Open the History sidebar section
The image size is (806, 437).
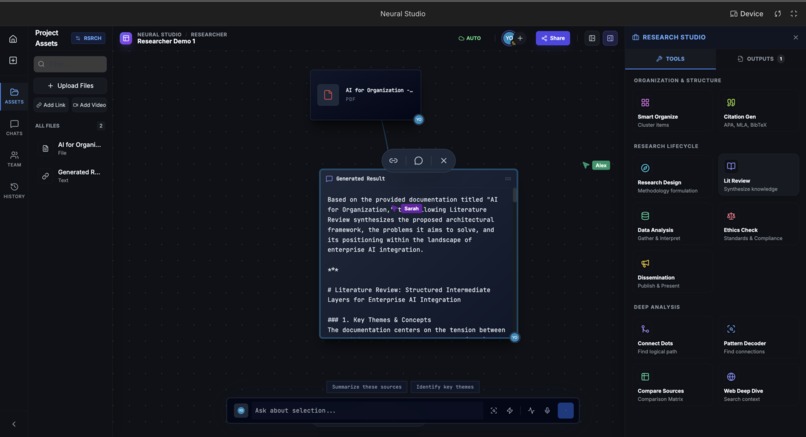pyautogui.click(x=14, y=190)
